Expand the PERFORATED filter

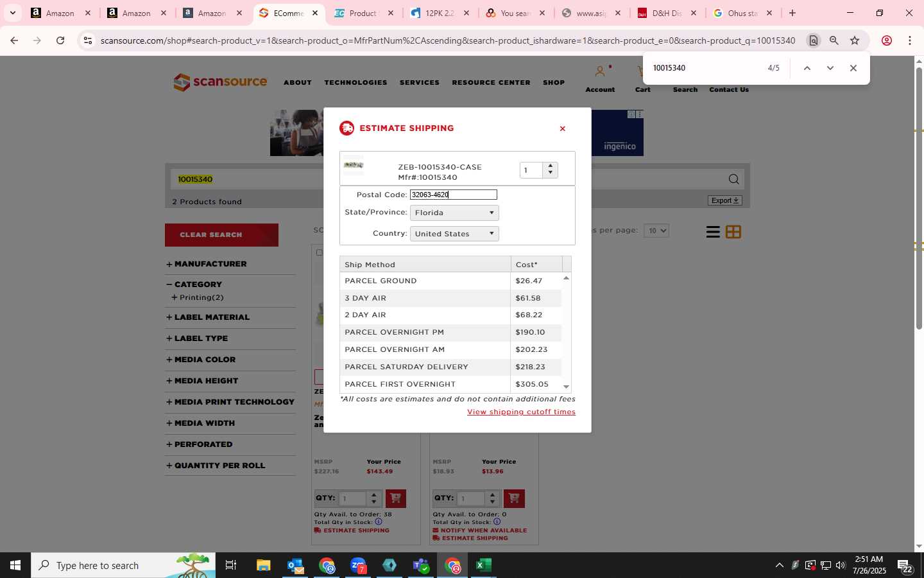coord(200,444)
